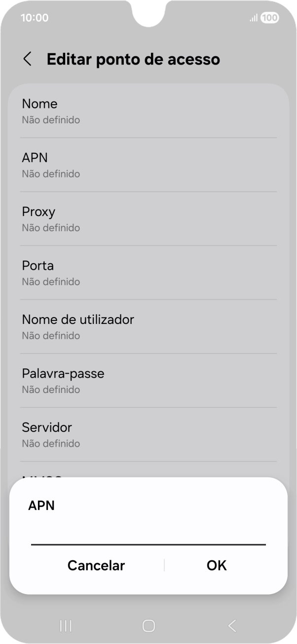Click Não definido under Nome

point(50,120)
